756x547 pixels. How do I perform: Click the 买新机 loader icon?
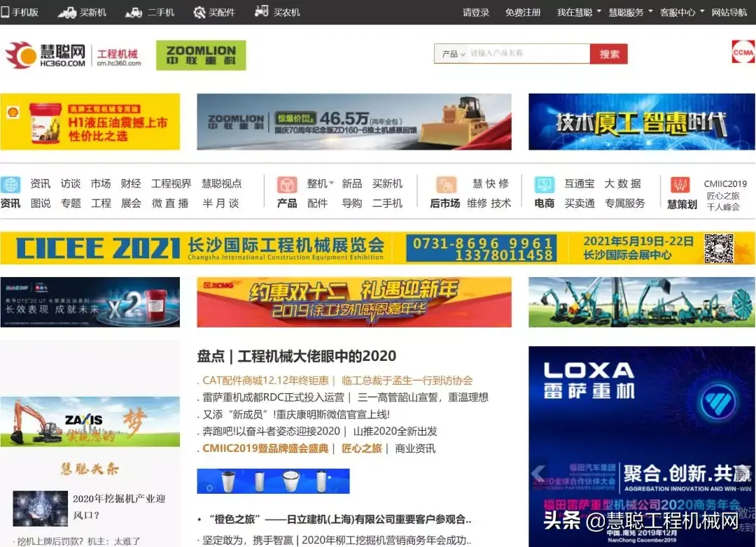[67, 13]
